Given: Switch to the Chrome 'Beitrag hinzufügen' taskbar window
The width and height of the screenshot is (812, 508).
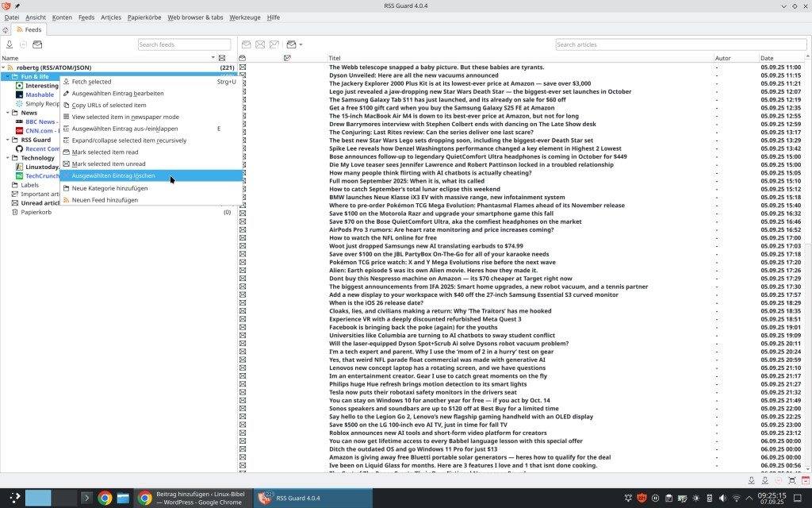Looking at the screenshot, I should point(193,498).
